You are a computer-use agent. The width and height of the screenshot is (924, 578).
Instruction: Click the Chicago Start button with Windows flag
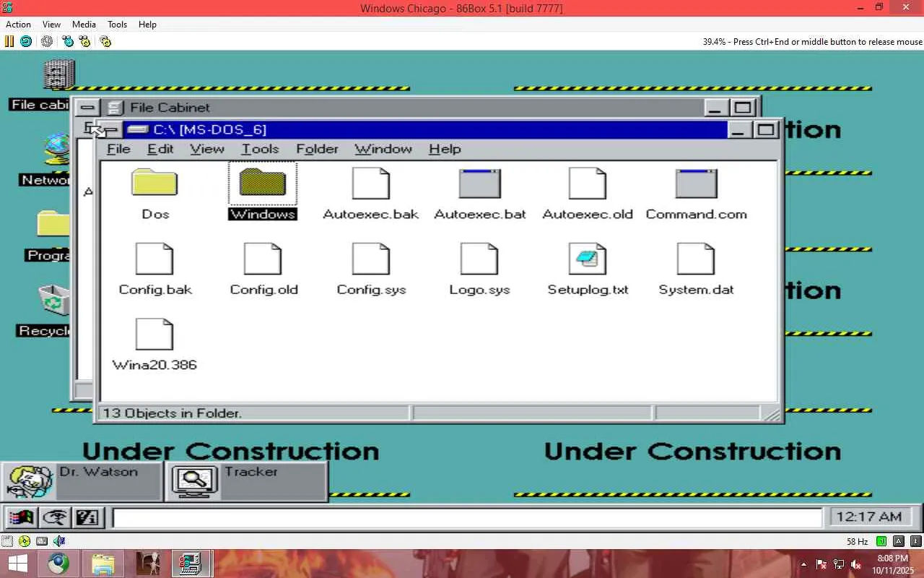click(20, 517)
